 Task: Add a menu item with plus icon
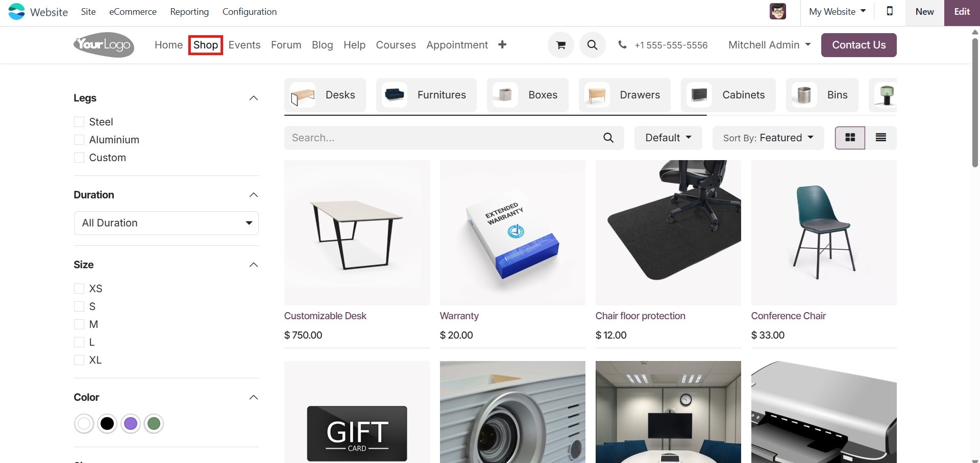click(502, 45)
